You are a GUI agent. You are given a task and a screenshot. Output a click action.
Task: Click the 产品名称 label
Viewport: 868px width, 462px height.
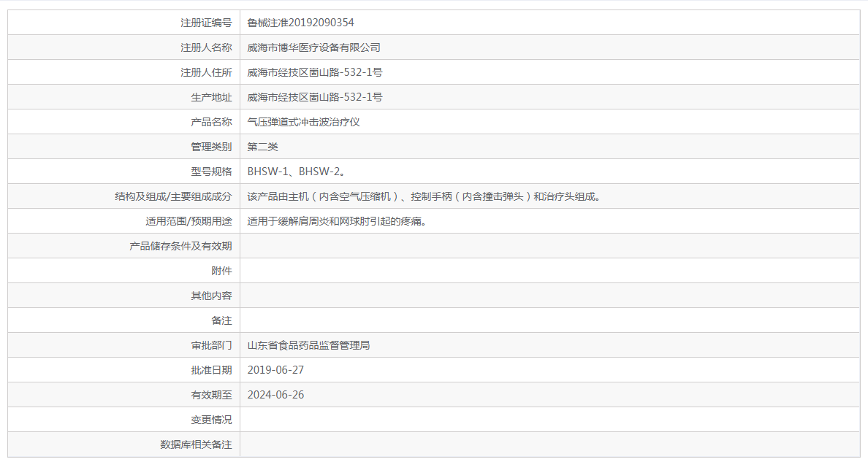(211, 122)
